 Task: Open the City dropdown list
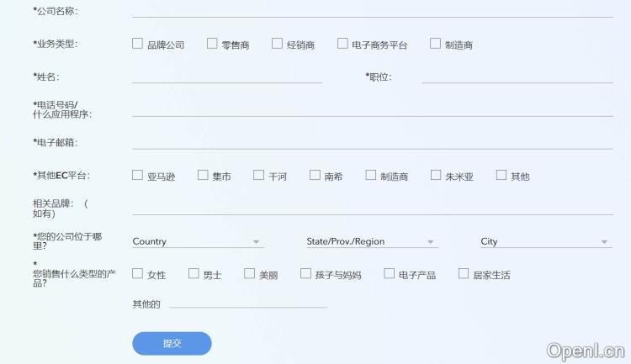[545, 241]
